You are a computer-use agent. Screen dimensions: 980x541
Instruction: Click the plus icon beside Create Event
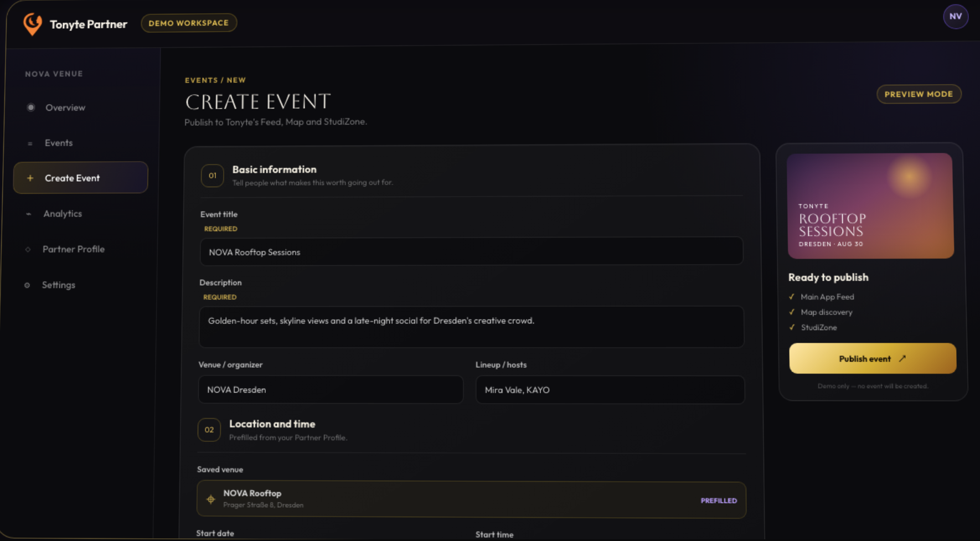pyautogui.click(x=30, y=178)
